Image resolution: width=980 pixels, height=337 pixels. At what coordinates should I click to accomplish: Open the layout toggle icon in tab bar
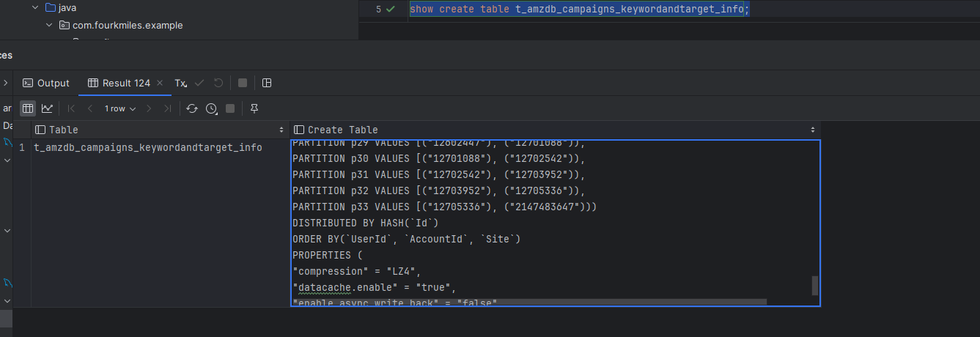[x=267, y=83]
